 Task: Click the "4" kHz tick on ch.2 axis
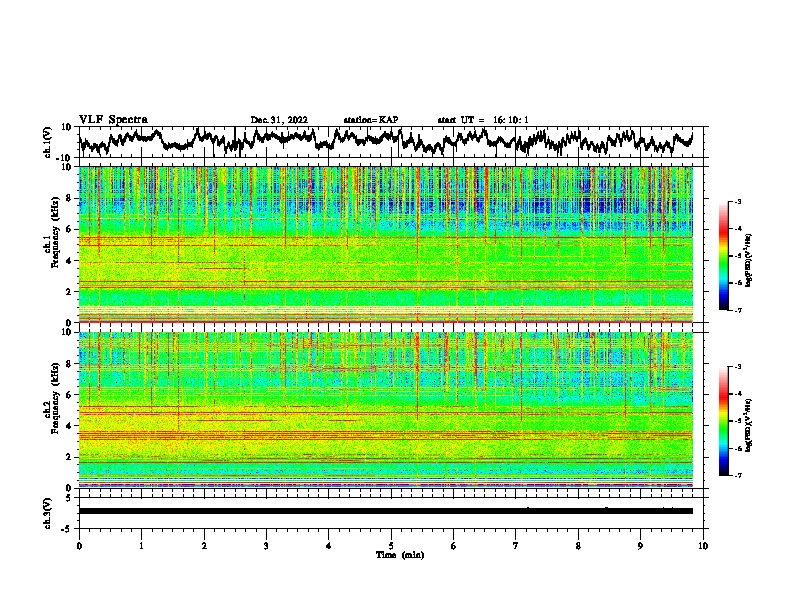click(70, 426)
